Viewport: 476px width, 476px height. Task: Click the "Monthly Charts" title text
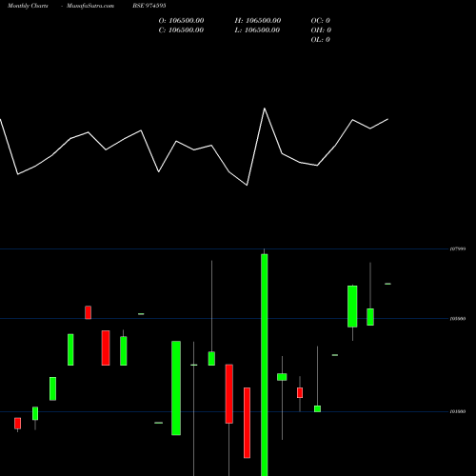point(28,6)
